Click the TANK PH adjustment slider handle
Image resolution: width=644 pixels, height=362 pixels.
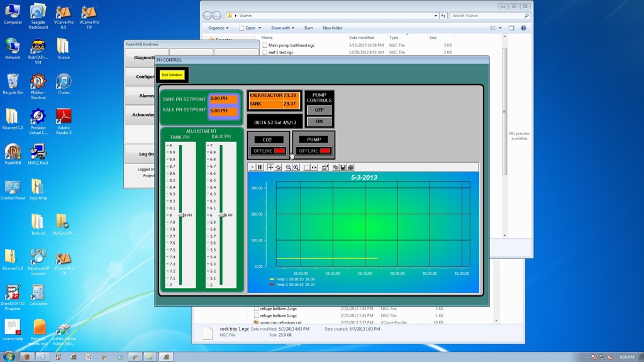point(181,215)
